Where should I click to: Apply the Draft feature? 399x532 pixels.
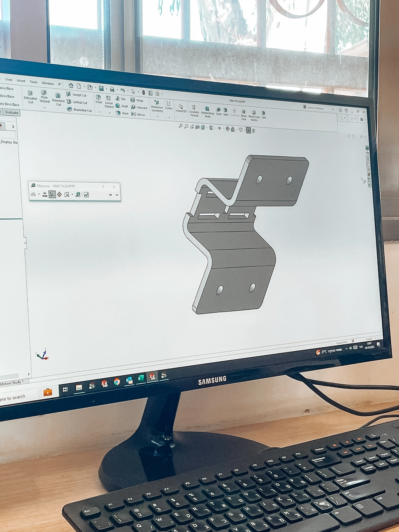pos(122,106)
